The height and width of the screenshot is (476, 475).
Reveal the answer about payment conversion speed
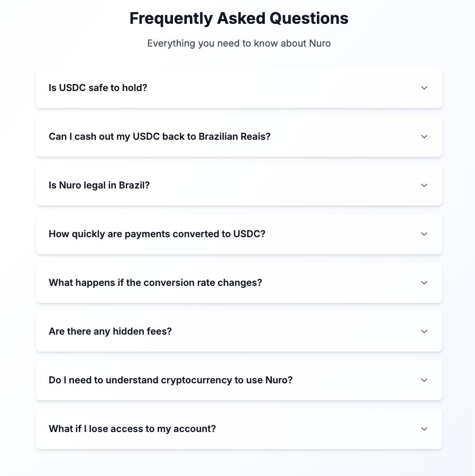[x=238, y=234]
